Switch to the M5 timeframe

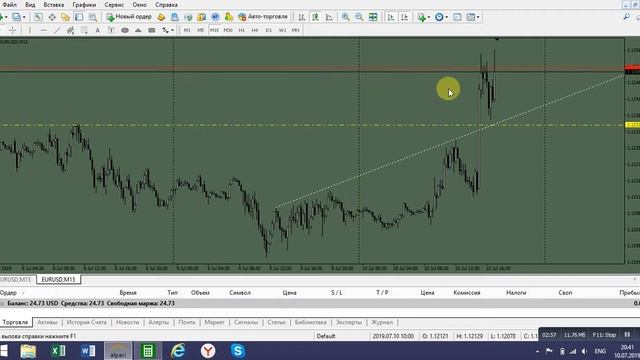[200, 30]
